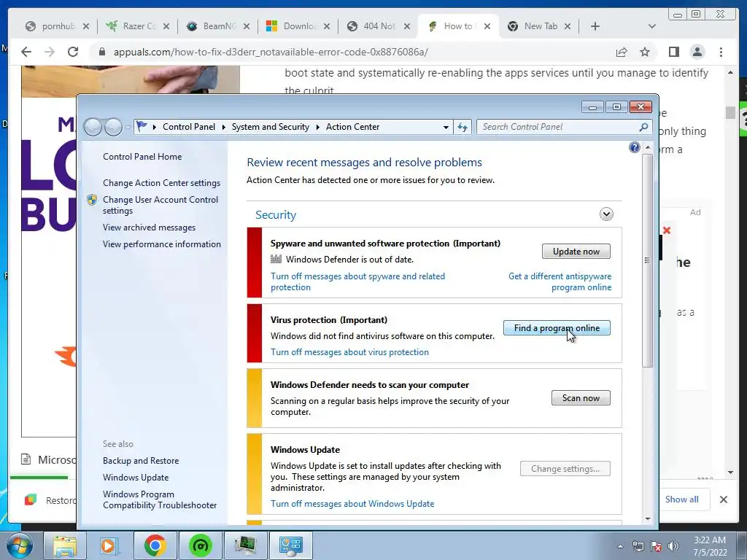Open a new Chrome tab with plus

coord(595,26)
